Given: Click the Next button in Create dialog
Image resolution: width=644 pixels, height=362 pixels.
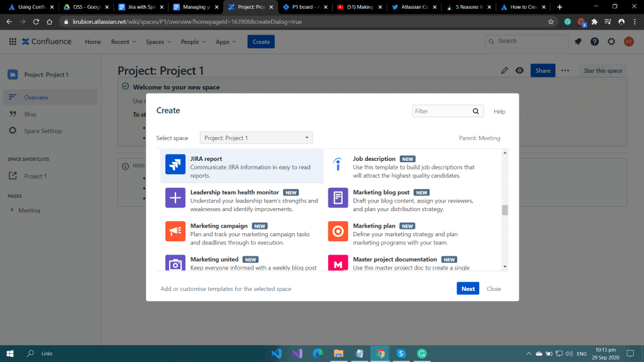Looking at the screenshot, I should pyautogui.click(x=467, y=288).
